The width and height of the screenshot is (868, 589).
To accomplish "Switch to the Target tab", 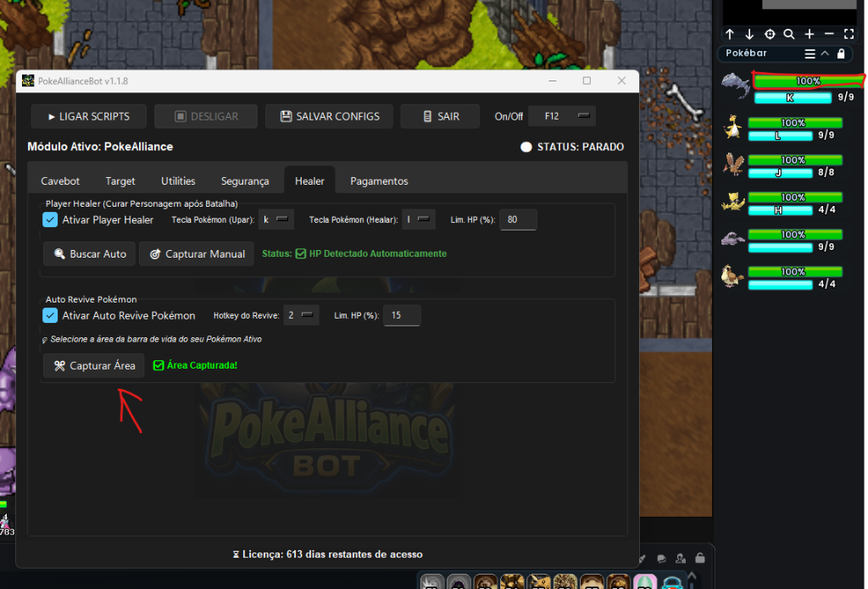I will pyautogui.click(x=120, y=181).
